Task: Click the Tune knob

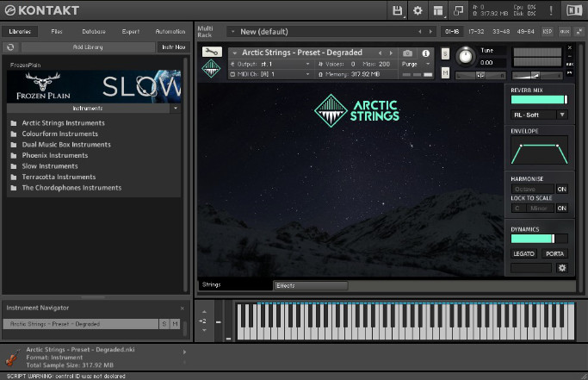Action: 466,56
